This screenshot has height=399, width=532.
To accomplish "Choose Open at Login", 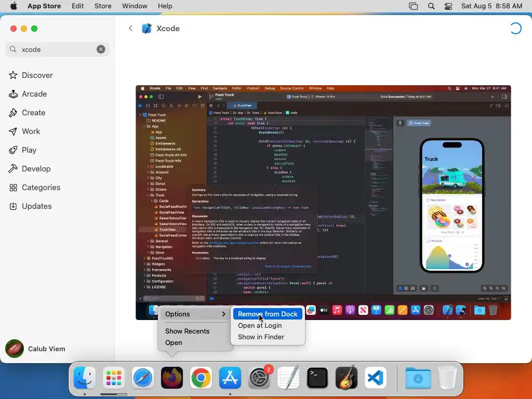I will pos(260,326).
